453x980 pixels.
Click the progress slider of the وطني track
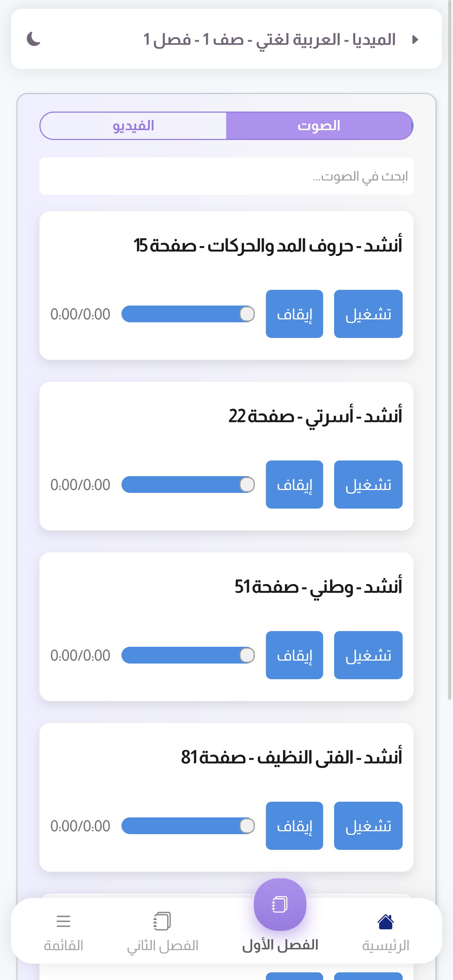tap(188, 655)
